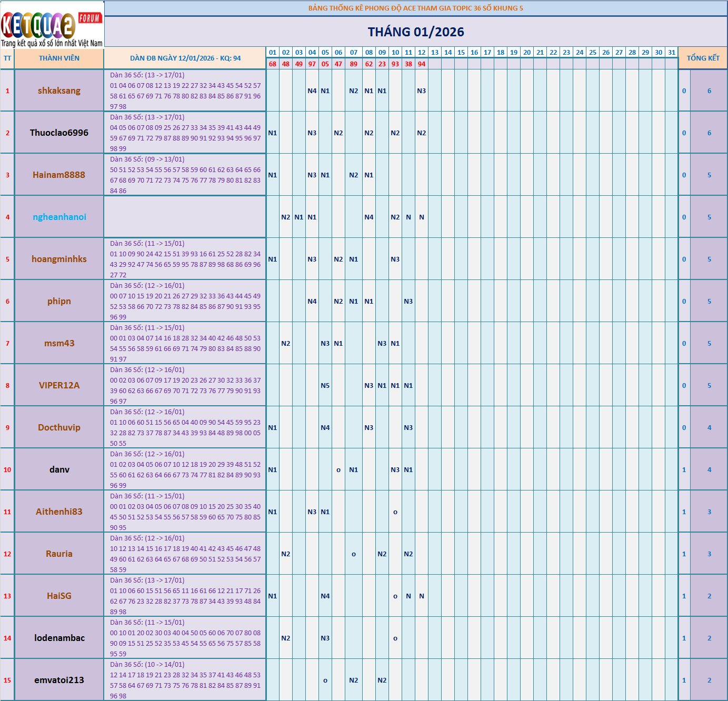The width and height of the screenshot is (728, 701).
Task: Click the BẢNG THỐNG KÊ banner title
Action: [415, 8]
